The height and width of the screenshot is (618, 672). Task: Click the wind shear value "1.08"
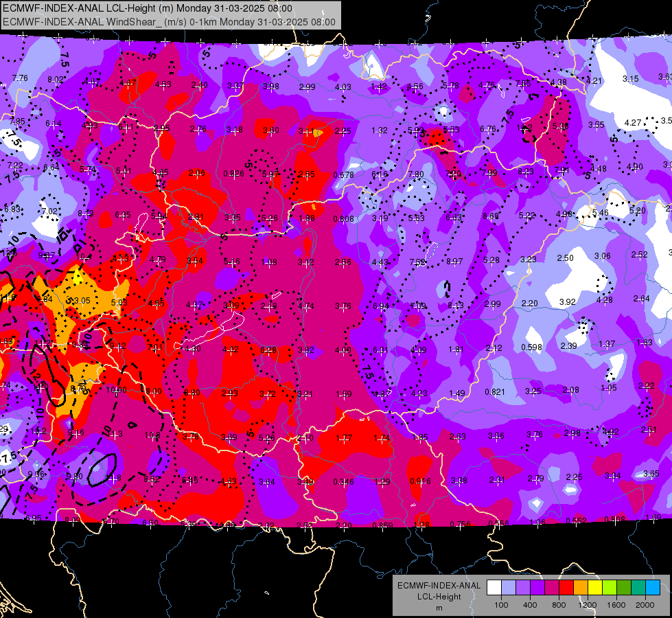tap(269, 262)
